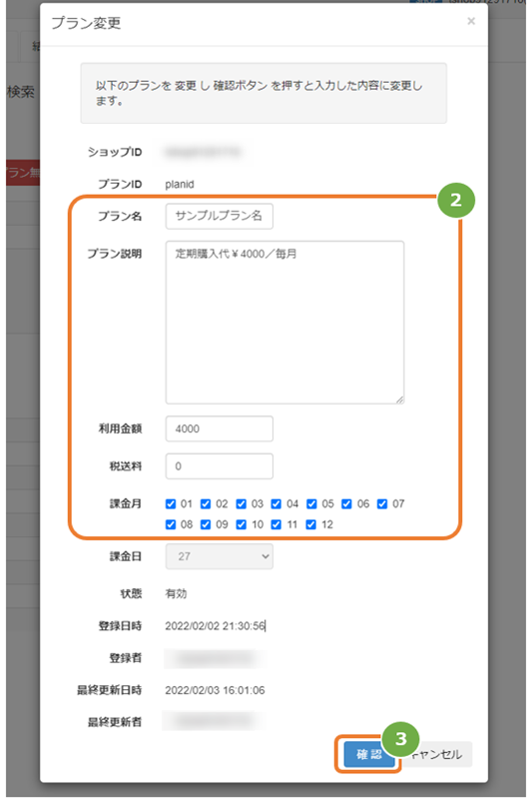Toggle billing month 04 checkbox

click(x=275, y=504)
